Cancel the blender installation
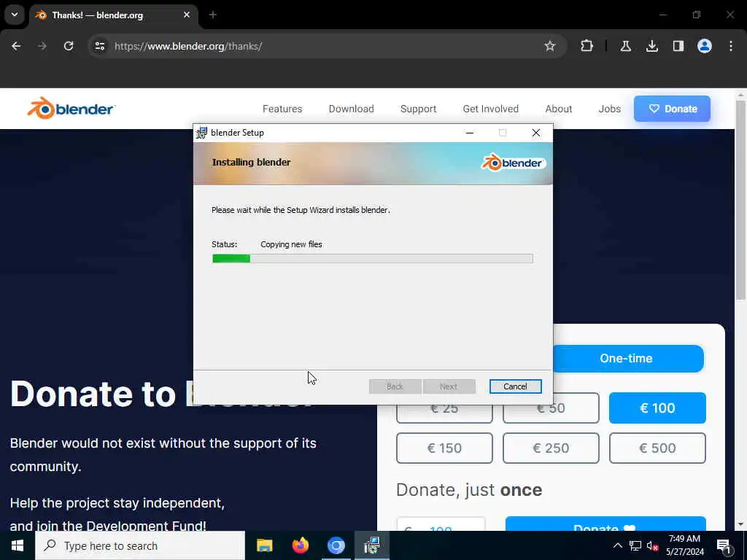Viewport: 747px width, 560px height. [x=516, y=386]
